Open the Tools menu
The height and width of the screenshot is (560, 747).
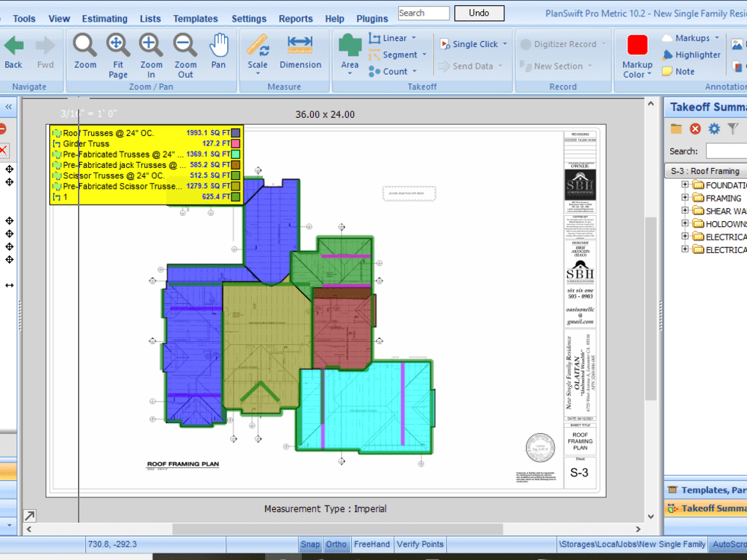24,19
